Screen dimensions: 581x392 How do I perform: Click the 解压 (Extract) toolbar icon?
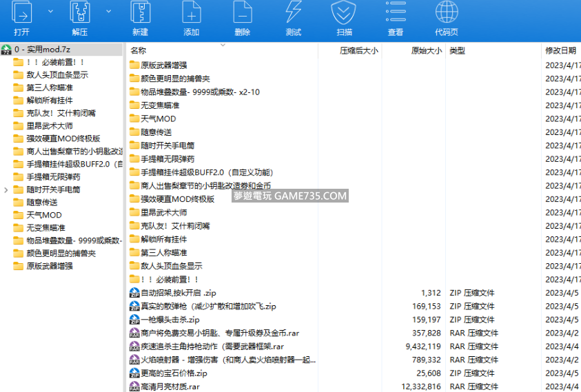[x=80, y=12]
